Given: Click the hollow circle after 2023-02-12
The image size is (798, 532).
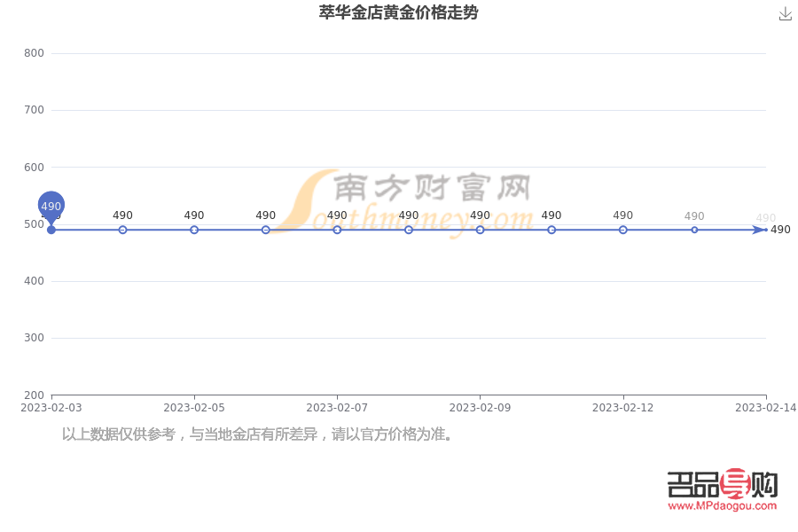Looking at the screenshot, I should click(693, 228).
